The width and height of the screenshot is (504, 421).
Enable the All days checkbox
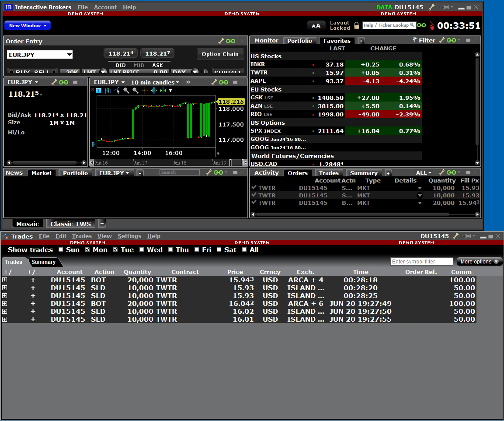point(244,250)
